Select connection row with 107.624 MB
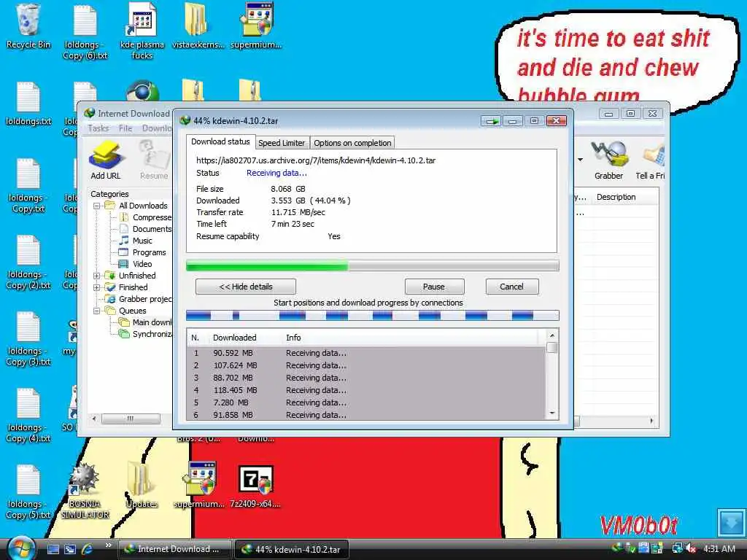The image size is (747, 560). tap(366, 365)
